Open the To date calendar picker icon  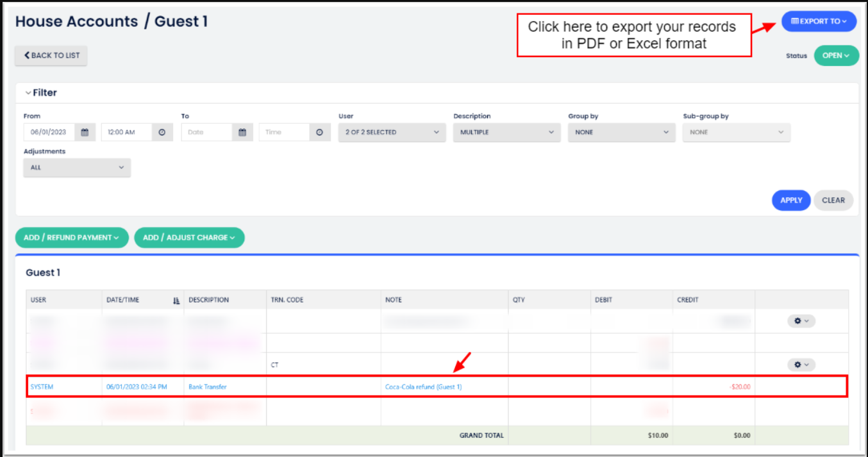[x=242, y=132]
